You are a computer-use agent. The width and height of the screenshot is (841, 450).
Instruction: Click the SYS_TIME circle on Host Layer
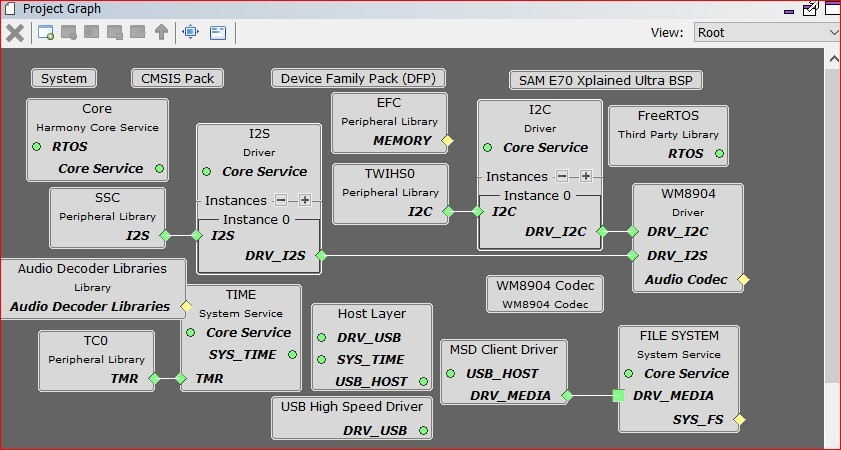(321, 359)
